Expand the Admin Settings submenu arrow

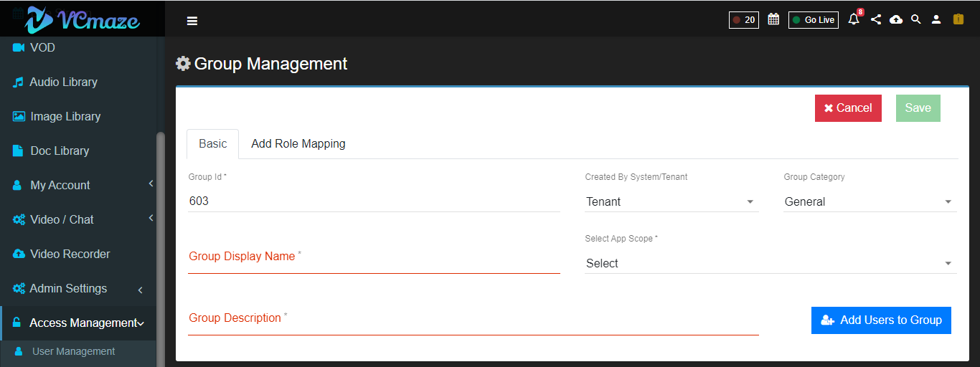tap(140, 290)
